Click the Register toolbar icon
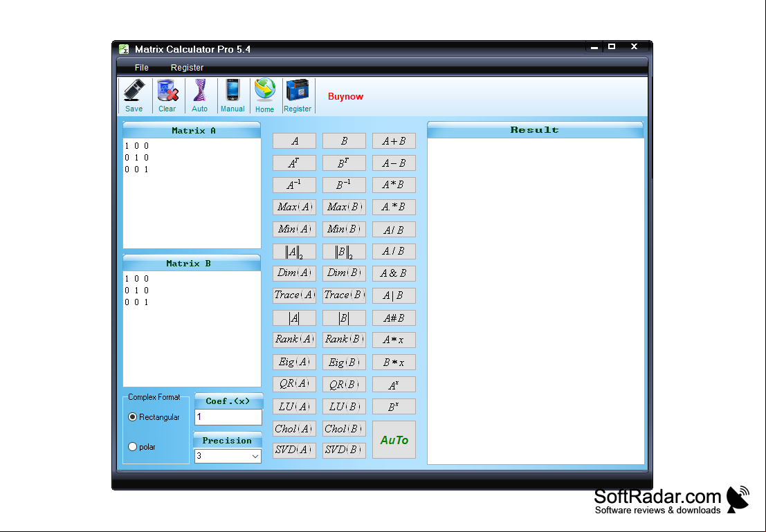This screenshot has height=532, width=766. [x=298, y=95]
